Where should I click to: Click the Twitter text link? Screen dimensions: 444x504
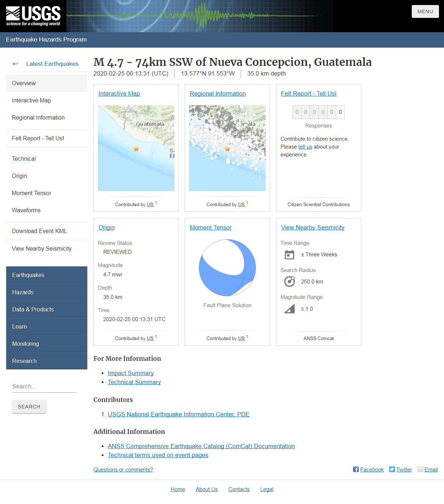point(404,470)
